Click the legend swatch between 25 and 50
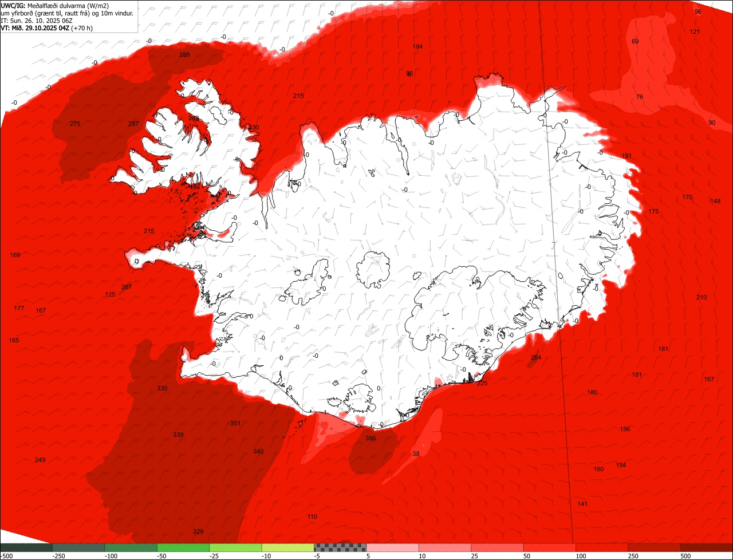The height and width of the screenshot is (560, 733). [x=497, y=547]
